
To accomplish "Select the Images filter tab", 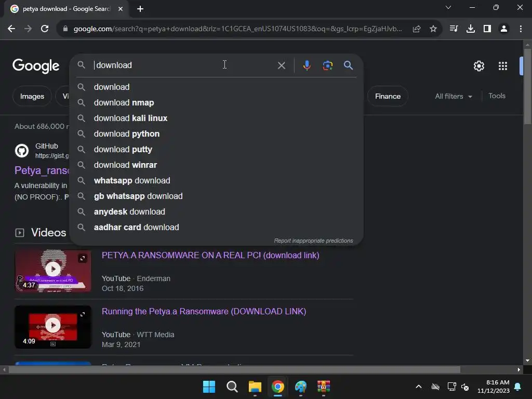I will pyautogui.click(x=32, y=96).
